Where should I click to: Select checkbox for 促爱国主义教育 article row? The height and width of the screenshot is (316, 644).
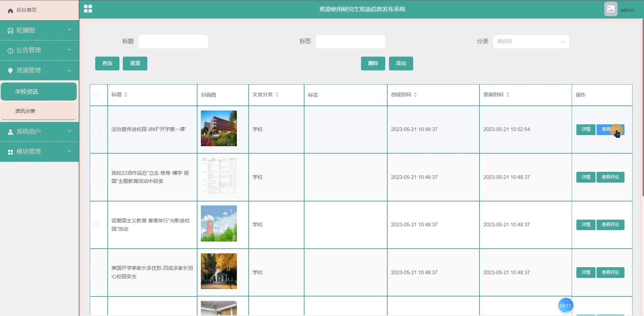coord(96,225)
